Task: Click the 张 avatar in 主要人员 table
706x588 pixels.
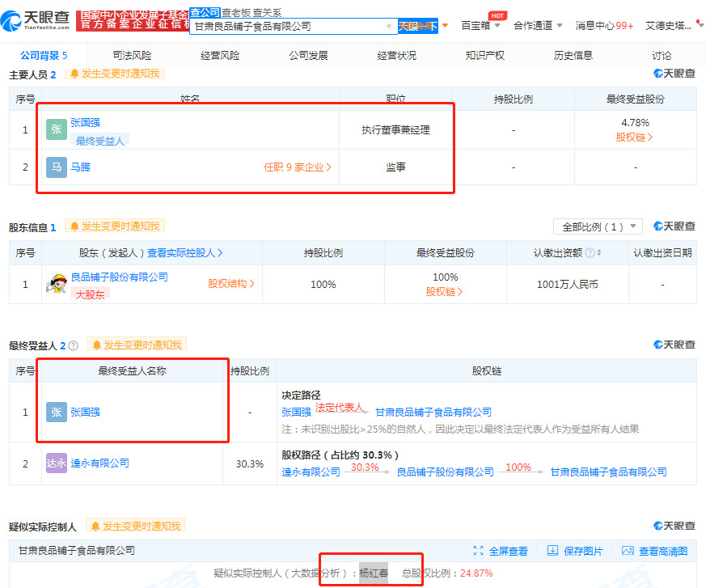Action: (x=57, y=129)
